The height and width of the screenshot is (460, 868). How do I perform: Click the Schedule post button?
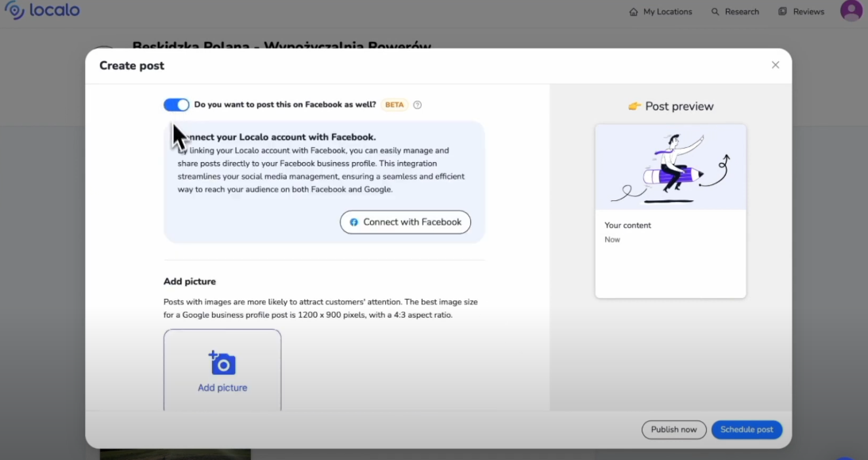pos(746,430)
